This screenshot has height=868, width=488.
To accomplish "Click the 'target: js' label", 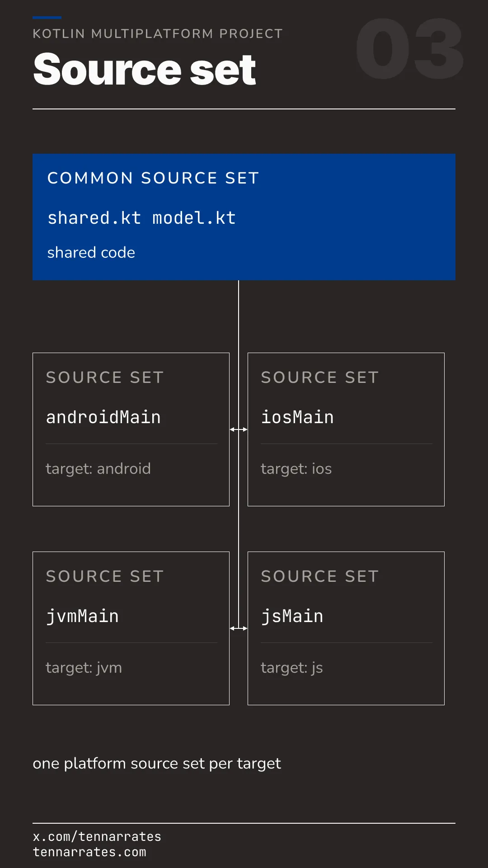I will click(292, 668).
